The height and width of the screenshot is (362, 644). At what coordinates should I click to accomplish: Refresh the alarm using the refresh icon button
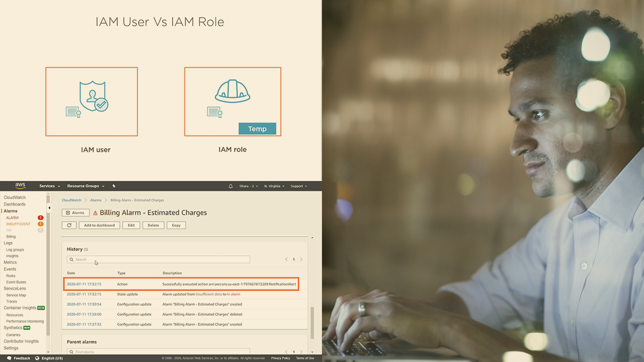(69, 225)
